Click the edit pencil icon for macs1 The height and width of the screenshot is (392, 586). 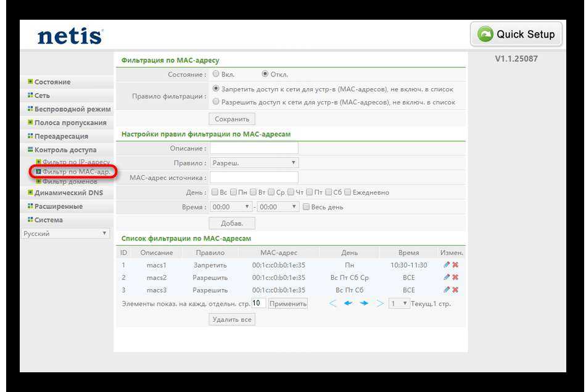click(446, 264)
